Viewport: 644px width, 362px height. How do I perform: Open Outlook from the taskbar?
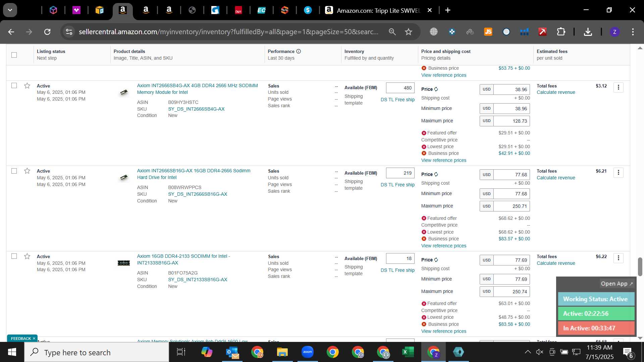[232, 352]
